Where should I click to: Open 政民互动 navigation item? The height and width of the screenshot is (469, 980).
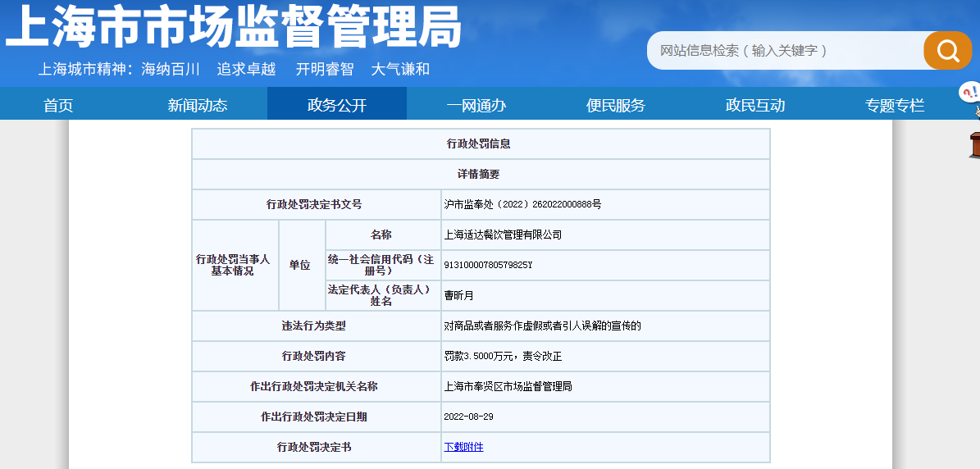(755, 105)
